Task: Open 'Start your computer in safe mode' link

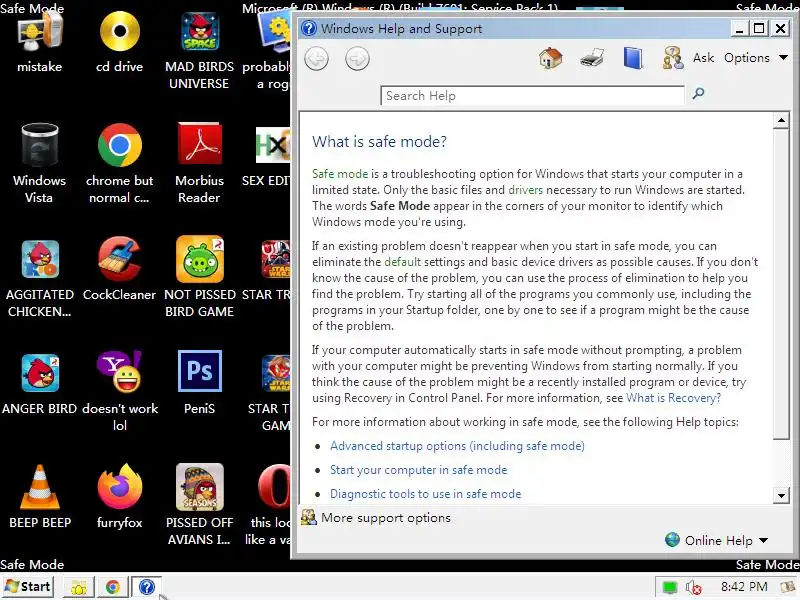Action: click(418, 470)
